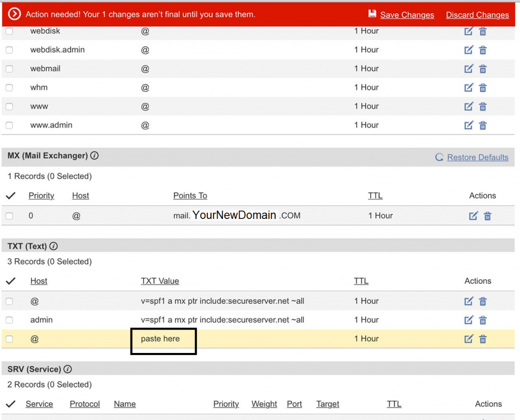Delete the highlighted 'paste here' TXT record
Viewport: 520px width, 420px height.
[x=483, y=339]
